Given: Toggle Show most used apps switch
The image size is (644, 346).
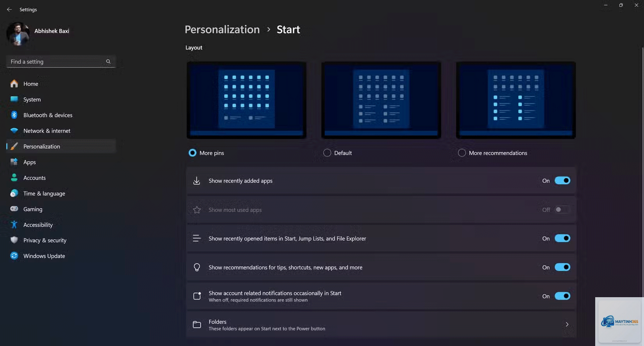Looking at the screenshot, I should click(562, 210).
